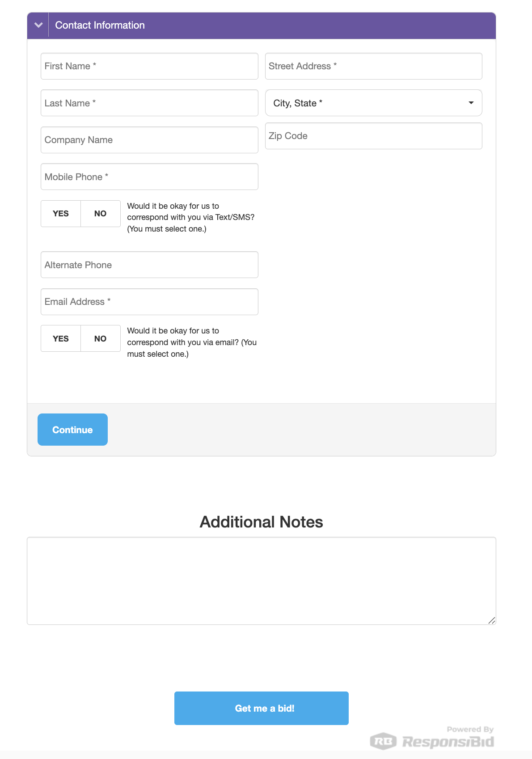Click the Contact Information header title

(100, 25)
